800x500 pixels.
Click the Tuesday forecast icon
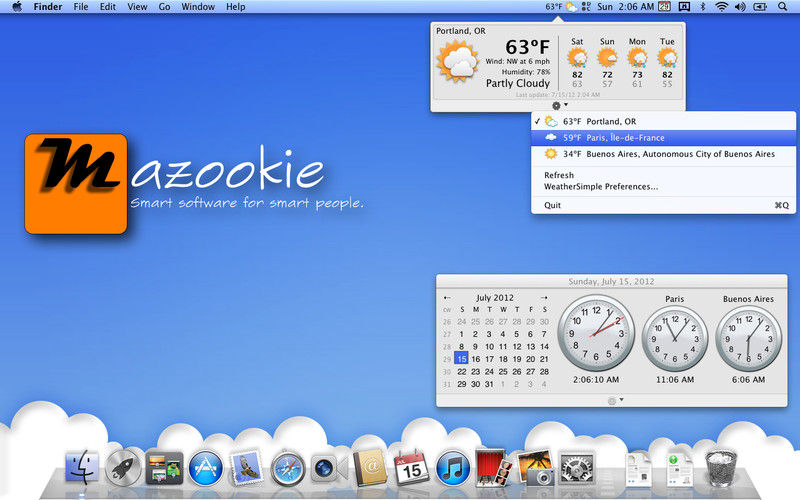(x=667, y=58)
